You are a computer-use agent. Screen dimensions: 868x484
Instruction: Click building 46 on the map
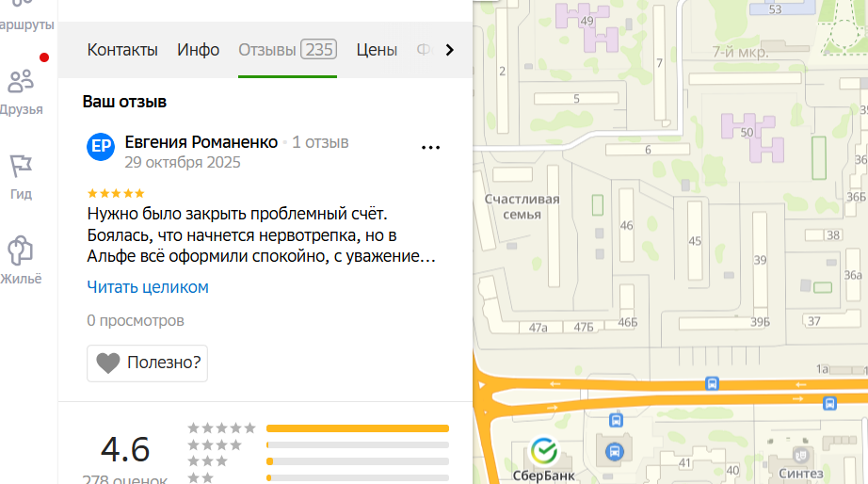pos(626,225)
